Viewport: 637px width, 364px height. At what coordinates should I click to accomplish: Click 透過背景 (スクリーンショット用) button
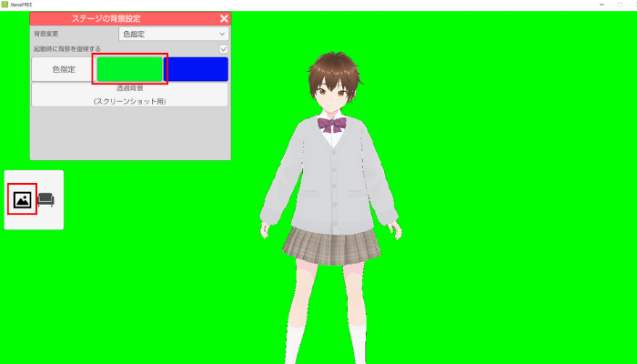[129, 95]
